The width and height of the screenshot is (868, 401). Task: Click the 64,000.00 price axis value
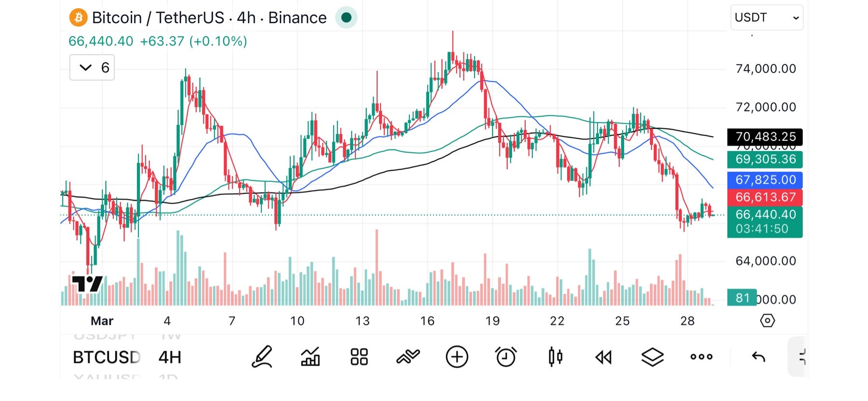coord(766,261)
